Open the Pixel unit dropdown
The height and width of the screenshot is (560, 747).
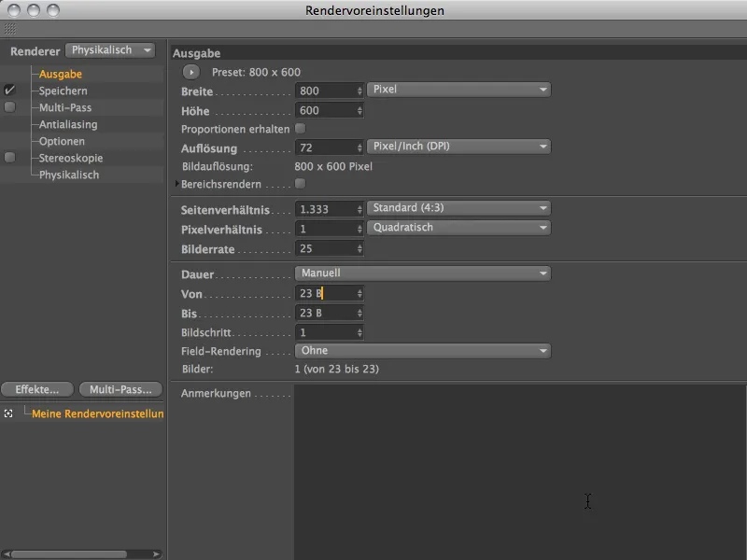[458, 90]
